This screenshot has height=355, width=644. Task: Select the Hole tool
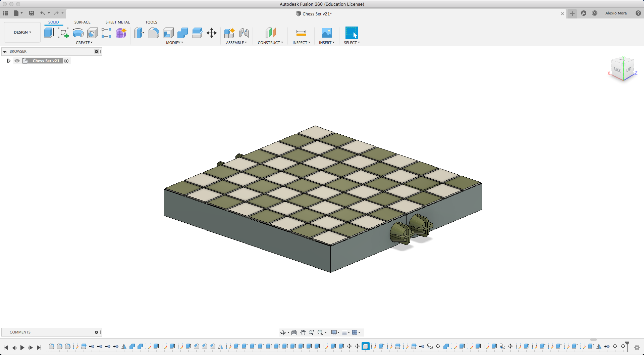[x=92, y=33]
